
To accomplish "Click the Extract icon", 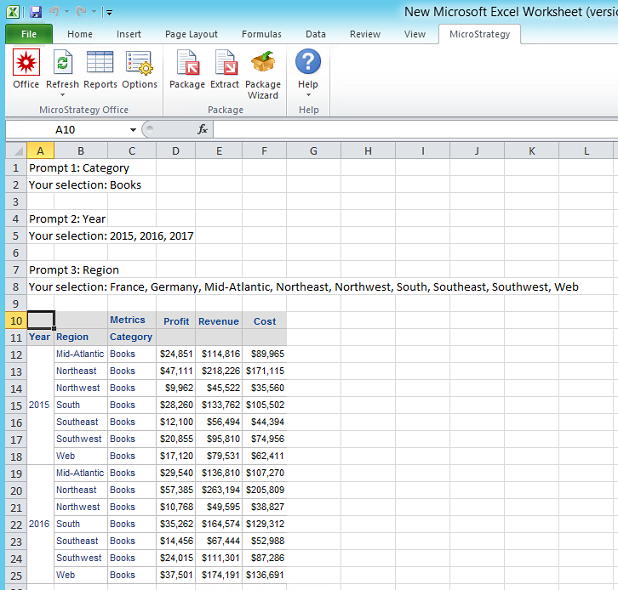I will pyautogui.click(x=225, y=62).
